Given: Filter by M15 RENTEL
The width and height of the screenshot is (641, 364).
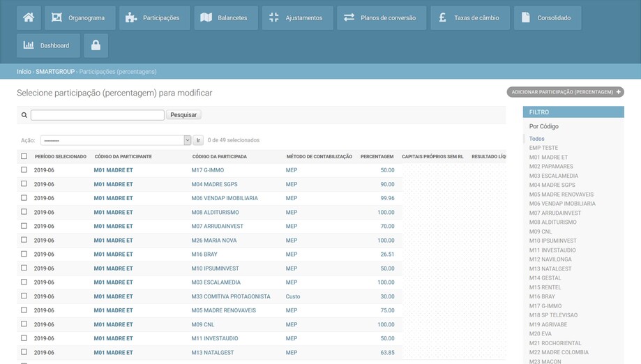Looking at the screenshot, I should click(x=545, y=287).
